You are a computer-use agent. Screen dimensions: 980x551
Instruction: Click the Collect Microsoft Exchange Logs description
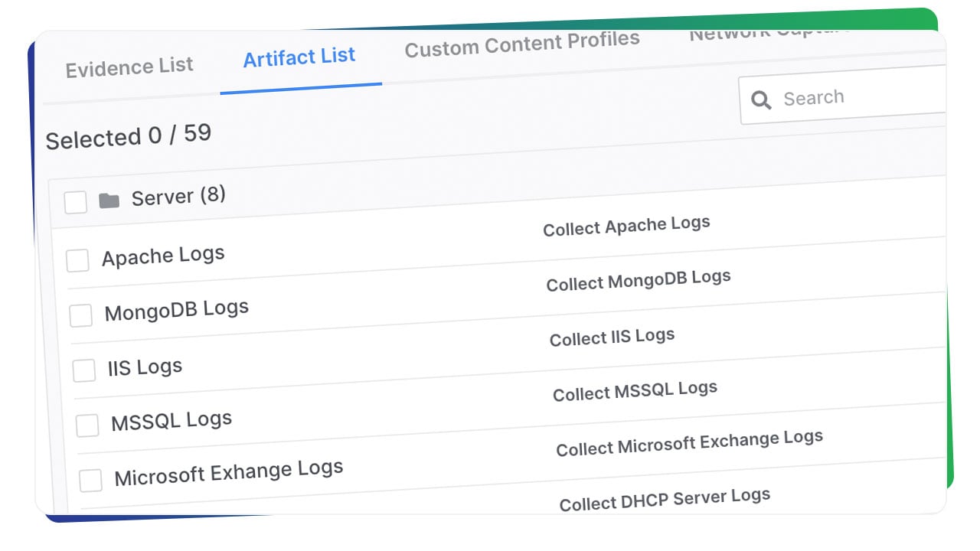point(689,443)
